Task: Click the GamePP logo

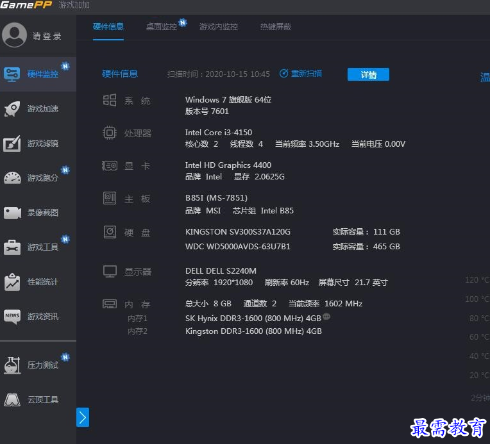Action: (x=26, y=5)
